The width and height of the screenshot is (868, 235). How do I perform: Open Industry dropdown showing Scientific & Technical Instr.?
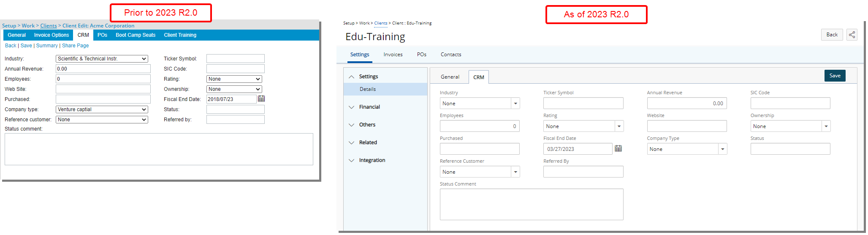pyautogui.click(x=102, y=59)
